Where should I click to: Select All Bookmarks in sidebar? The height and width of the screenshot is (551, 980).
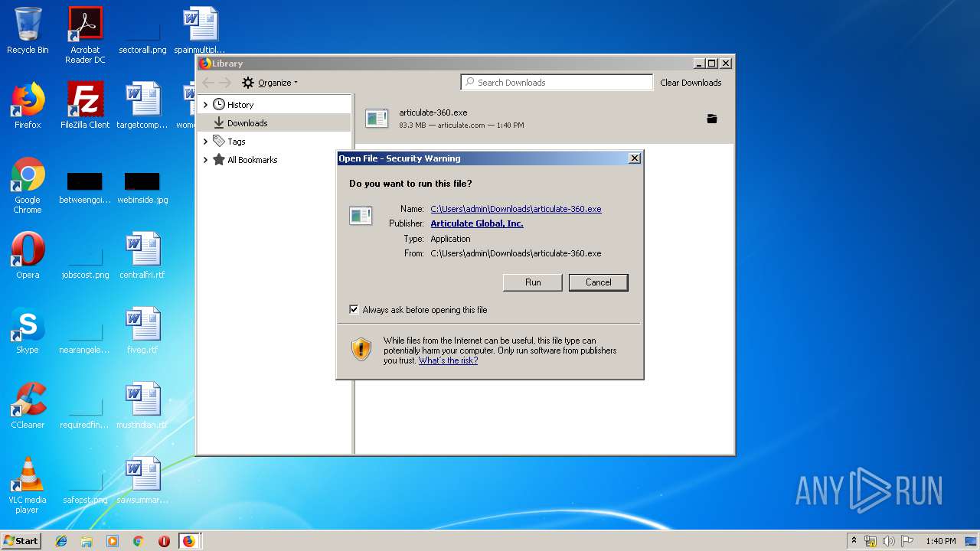(x=253, y=160)
